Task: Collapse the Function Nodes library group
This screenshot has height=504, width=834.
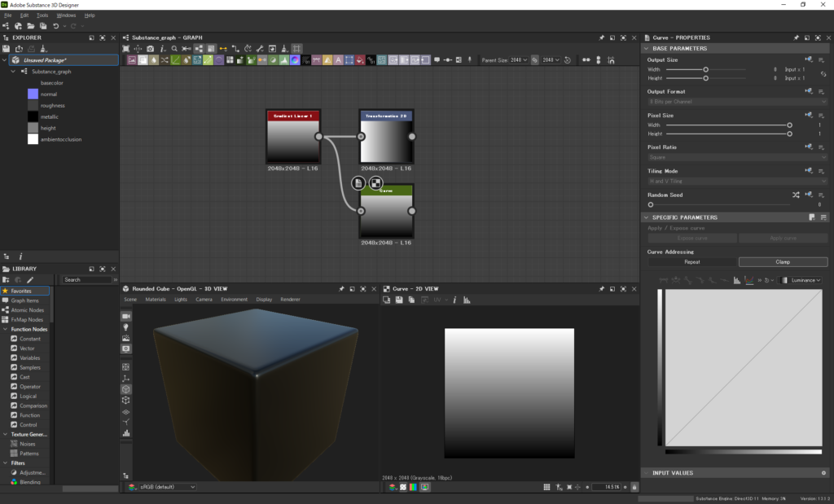Action: coord(6,329)
